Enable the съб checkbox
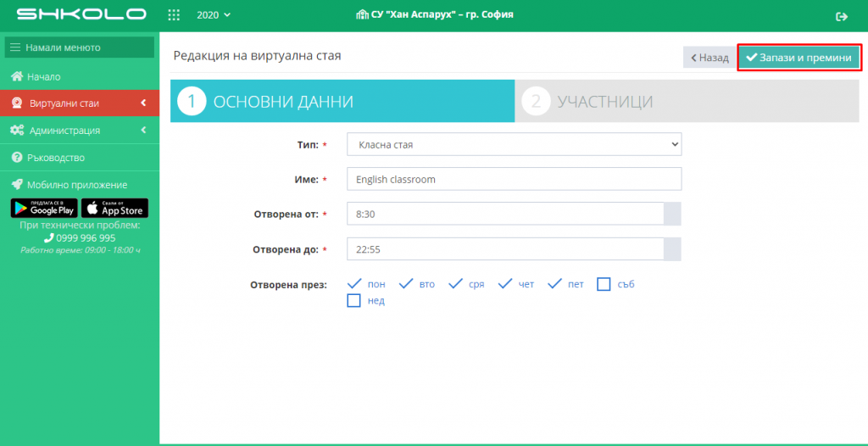 point(604,284)
